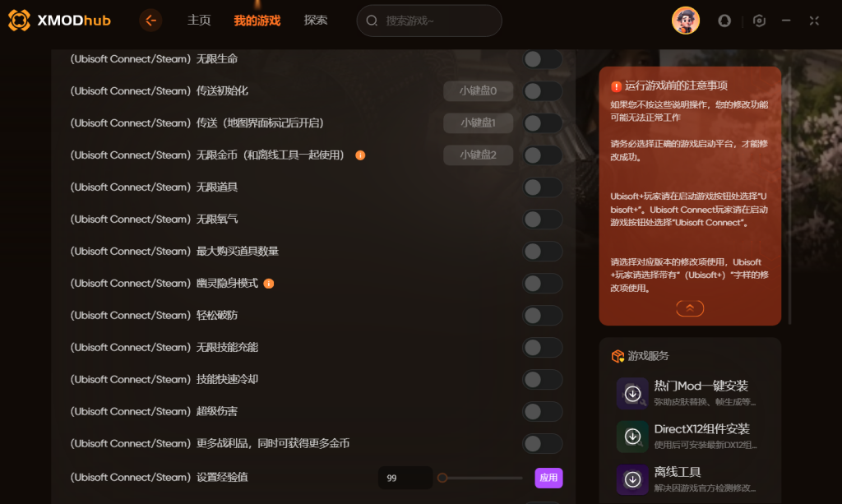The height and width of the screenshot is (504, 842).
Task: Click the 设置经验值 slider handle
Action: 442,478
